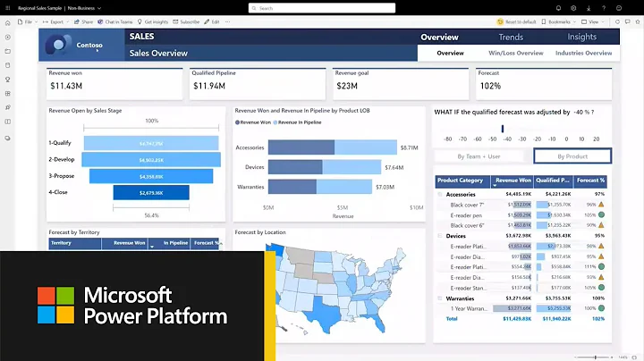Image resolution: width=644 pixels, height=361 pixels.
Task: Open the Bookmarks dropdown
Action: coord(558,21)
